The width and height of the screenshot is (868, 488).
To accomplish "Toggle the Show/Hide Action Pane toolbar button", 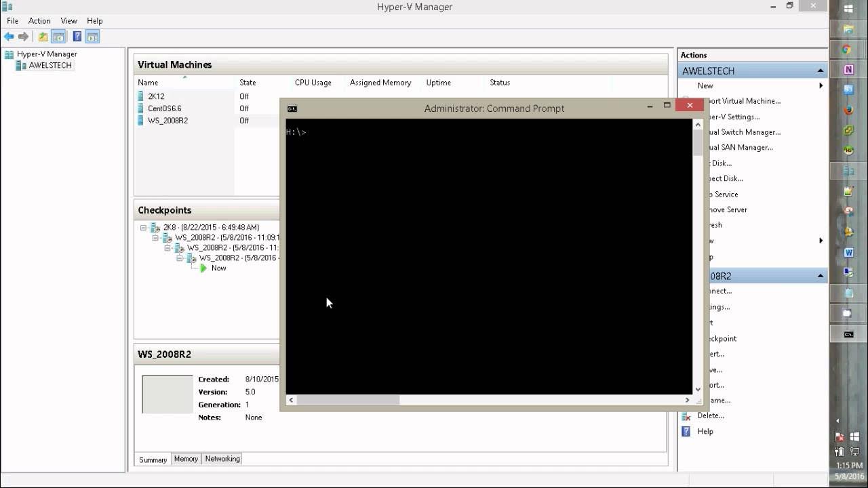I will click(93, 37).
